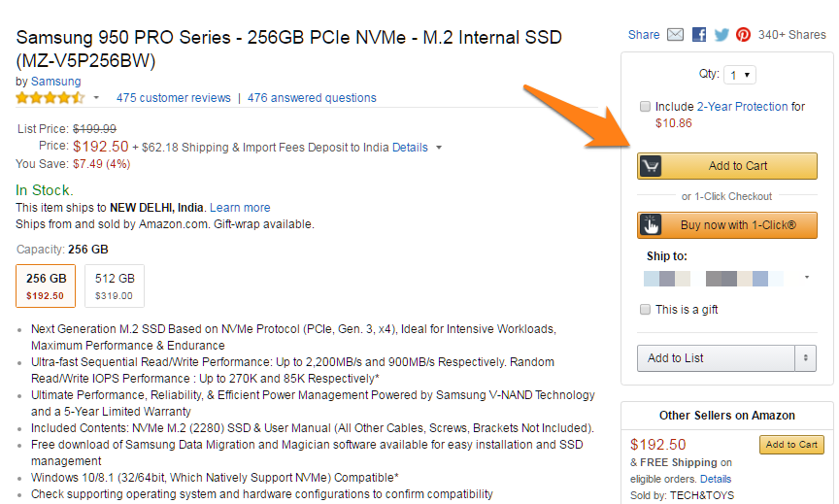Expand the star rating breakdown arrow
The height and width of the screenshot is (504, 839).
point(96,98)
